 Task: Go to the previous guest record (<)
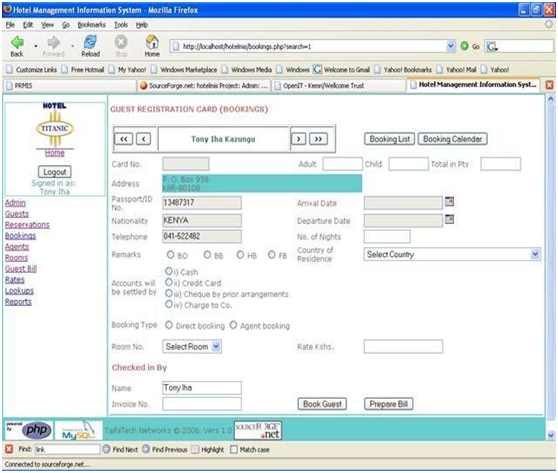coord(143,139)
